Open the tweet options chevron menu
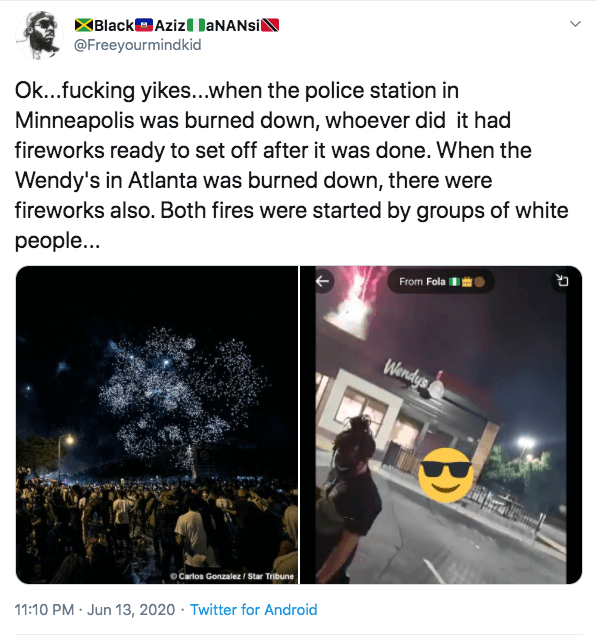Screen dimensions: 597x636 pyautogui.click(x=575, y=24)
